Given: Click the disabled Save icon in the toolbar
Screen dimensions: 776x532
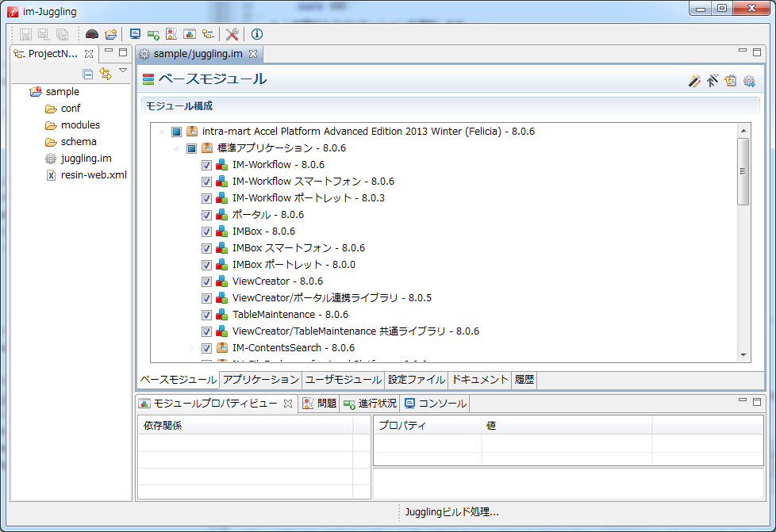Looking at the screenshot, I should [x=25, y=34].
